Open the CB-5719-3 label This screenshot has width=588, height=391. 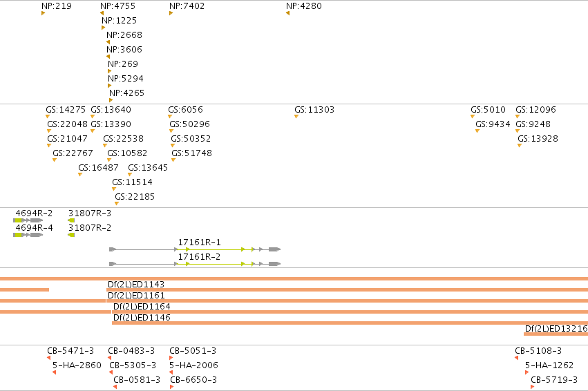point(554,380)
